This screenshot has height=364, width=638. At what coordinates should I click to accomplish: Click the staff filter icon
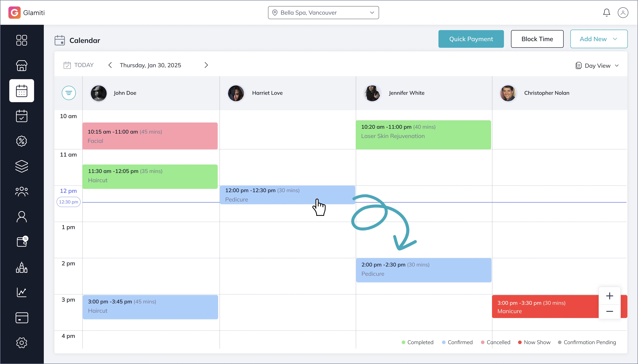coord(69,93)
